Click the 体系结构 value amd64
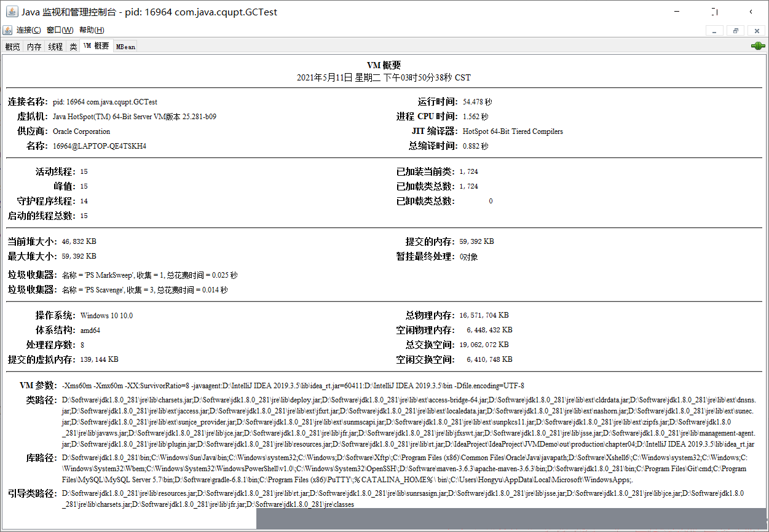The image size is (769, 532). coord(90,331)
